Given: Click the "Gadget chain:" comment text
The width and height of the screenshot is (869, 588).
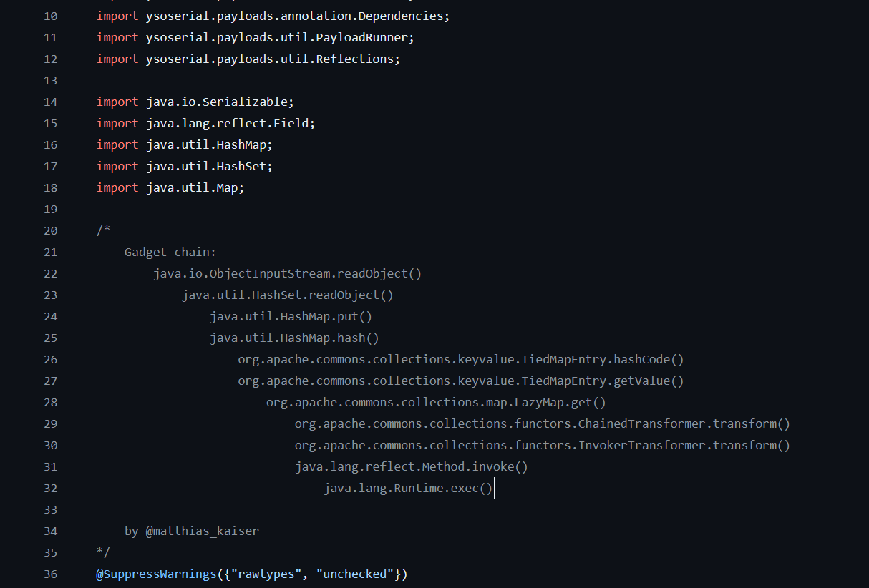Looking at the screenshot, I should (170, 252).
